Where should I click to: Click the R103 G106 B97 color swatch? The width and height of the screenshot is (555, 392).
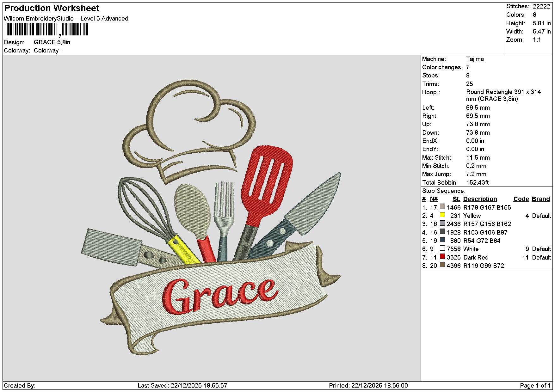[442, 232]
